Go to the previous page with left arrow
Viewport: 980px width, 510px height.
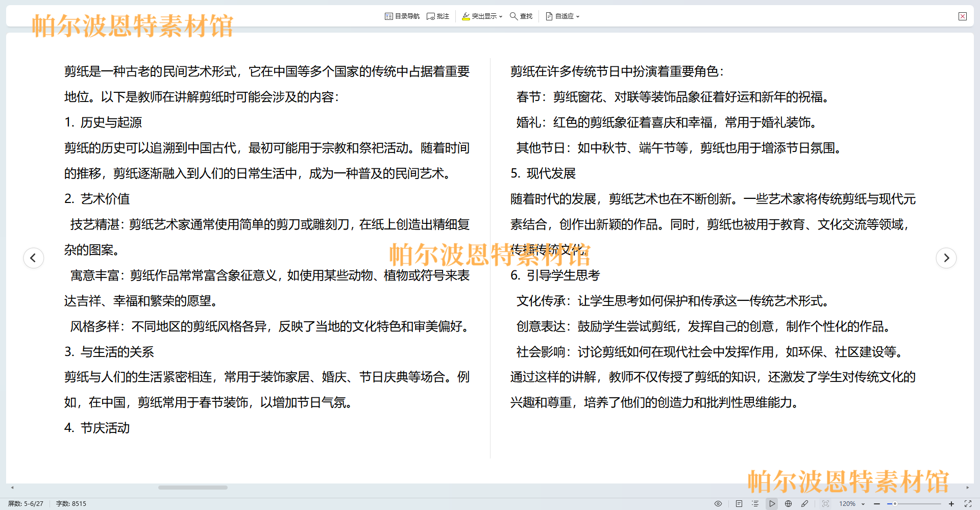[34, 258]
